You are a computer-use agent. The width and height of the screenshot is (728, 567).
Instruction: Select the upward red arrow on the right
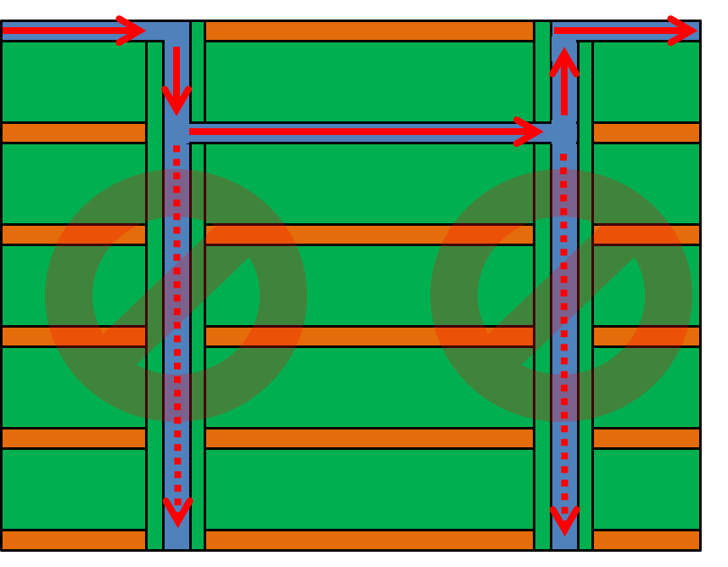[563, 81]
